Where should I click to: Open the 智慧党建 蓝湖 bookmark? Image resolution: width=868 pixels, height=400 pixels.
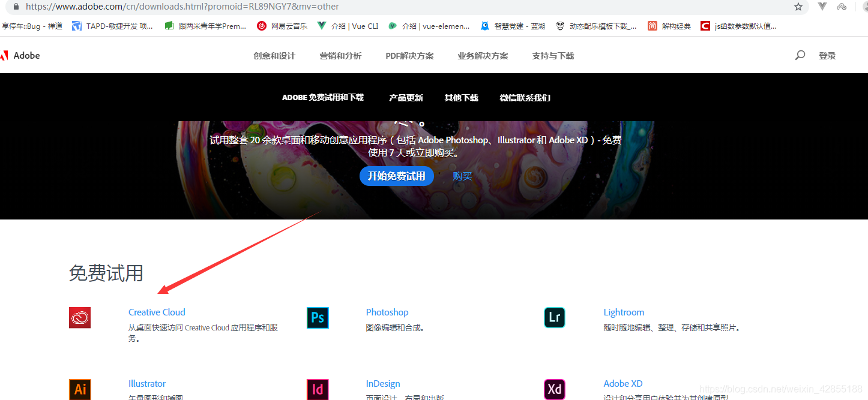513,26
